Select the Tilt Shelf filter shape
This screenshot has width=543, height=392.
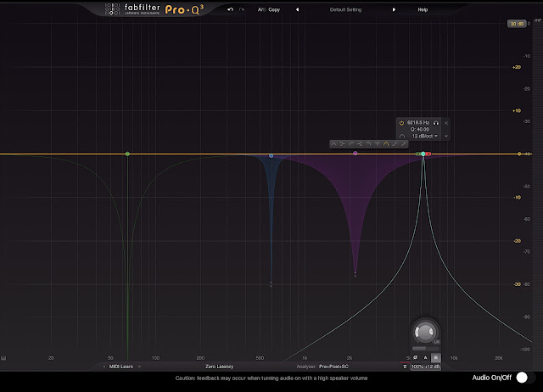click(x=395, y=144)
